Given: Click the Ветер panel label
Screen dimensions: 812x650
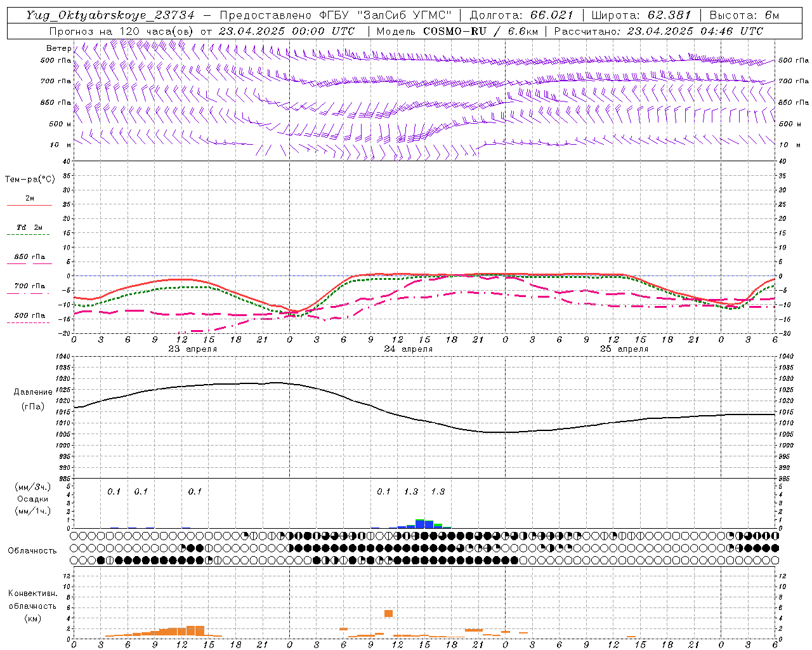Looking at the screenshot, I should click(x=58, y=48).
